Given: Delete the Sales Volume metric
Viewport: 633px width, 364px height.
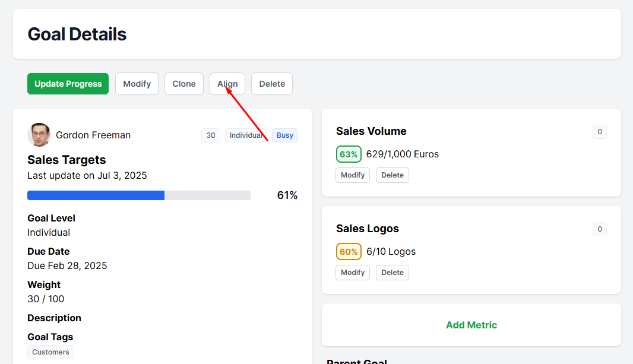Looking at the screenshot, I should 393,175.
